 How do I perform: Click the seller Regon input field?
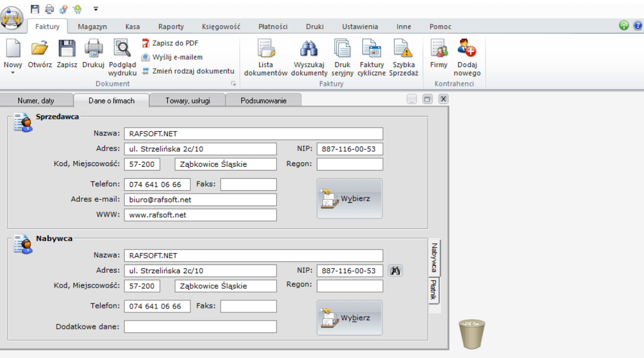pos(349,164)
